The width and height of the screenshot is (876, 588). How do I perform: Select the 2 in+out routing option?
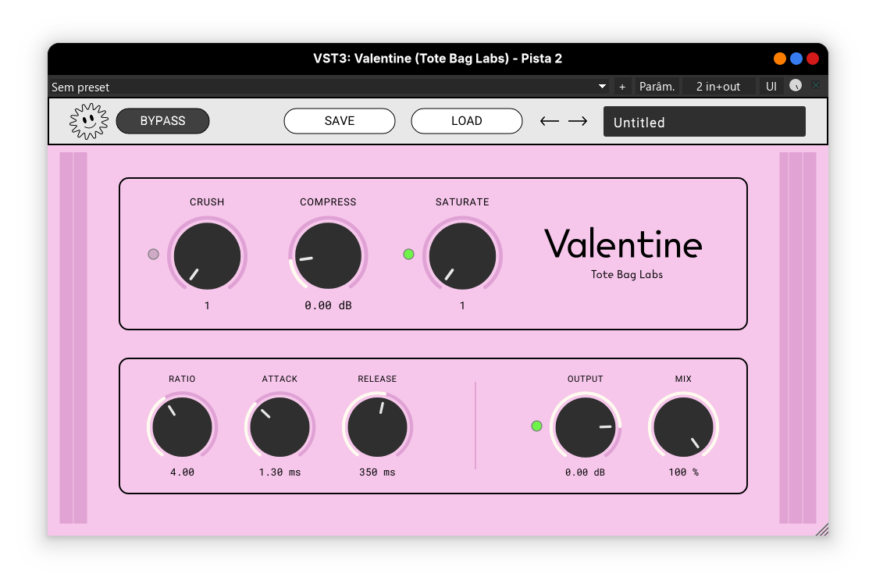point(718,86)
